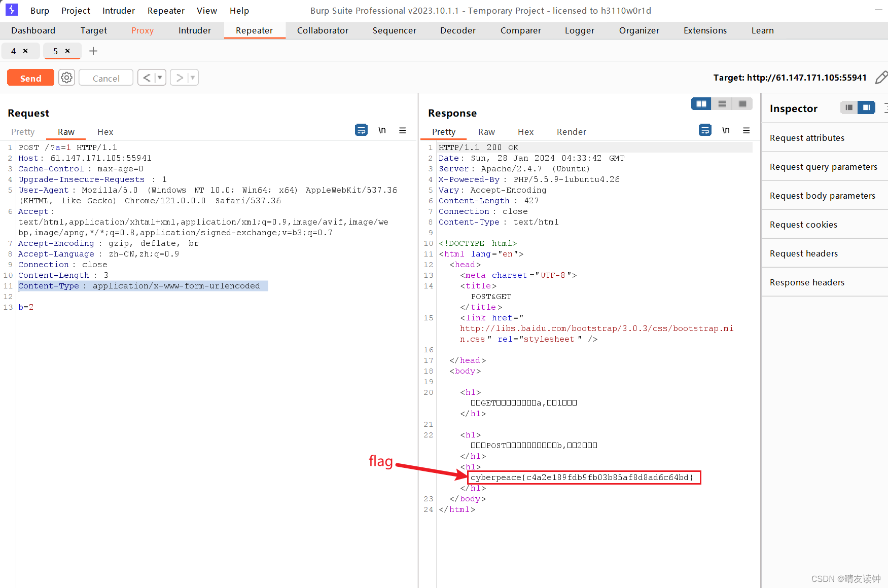Open the Burp menu
The image size is (888, 588).
click(40, 11)
